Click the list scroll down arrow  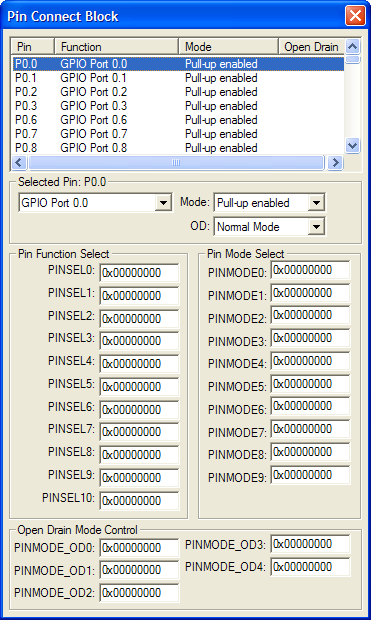pos(352,145)
